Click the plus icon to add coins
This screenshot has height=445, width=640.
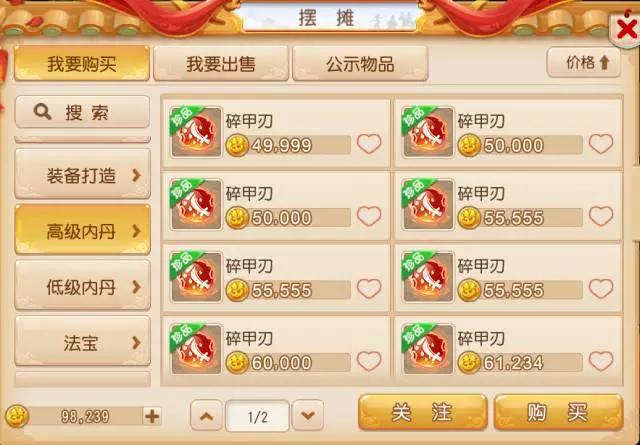[x=152, y=416]
